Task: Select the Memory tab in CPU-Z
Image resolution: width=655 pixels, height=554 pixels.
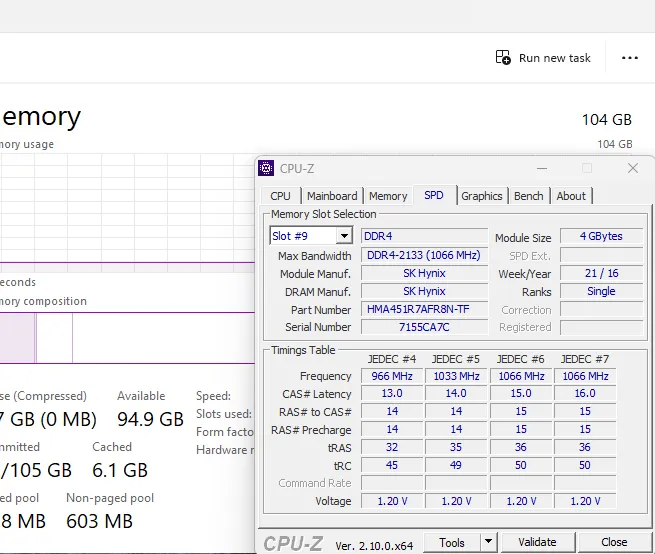Action: 388,196
